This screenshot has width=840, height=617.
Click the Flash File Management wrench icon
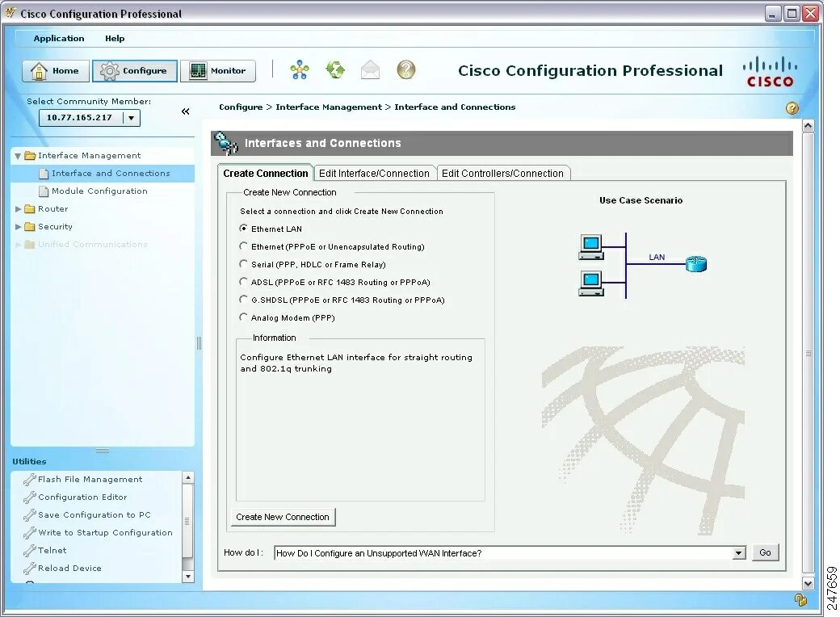point(29,480)
